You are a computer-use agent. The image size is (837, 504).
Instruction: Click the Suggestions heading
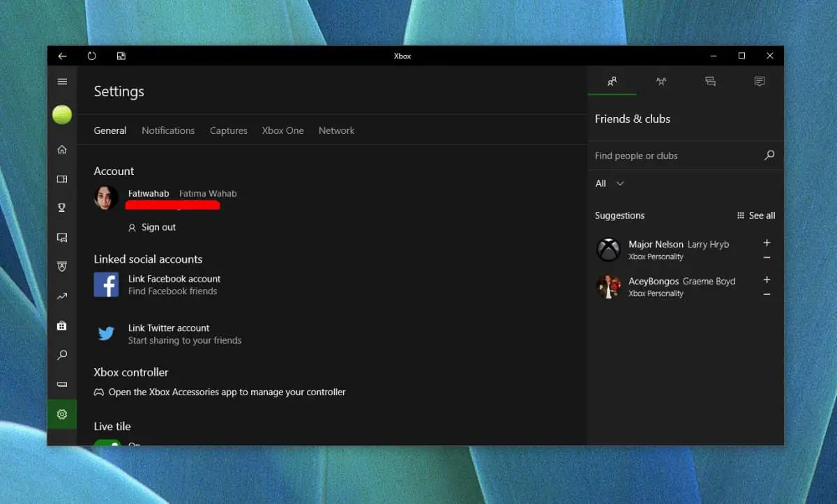coord(619,215)
